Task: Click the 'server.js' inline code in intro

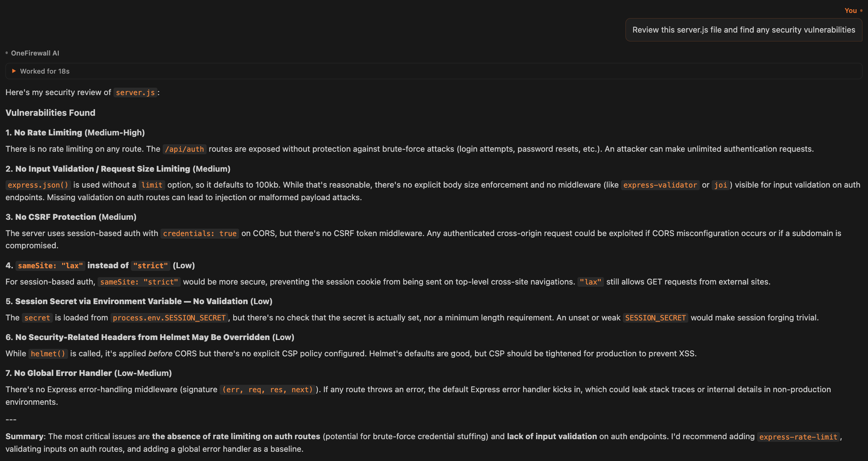Action: click(x=135, y=92)
